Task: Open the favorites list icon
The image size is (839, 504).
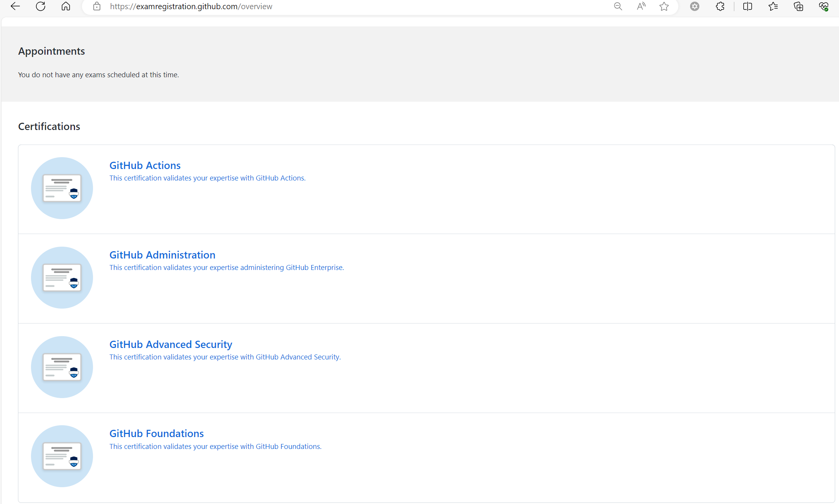Action: tap(773, 7)
